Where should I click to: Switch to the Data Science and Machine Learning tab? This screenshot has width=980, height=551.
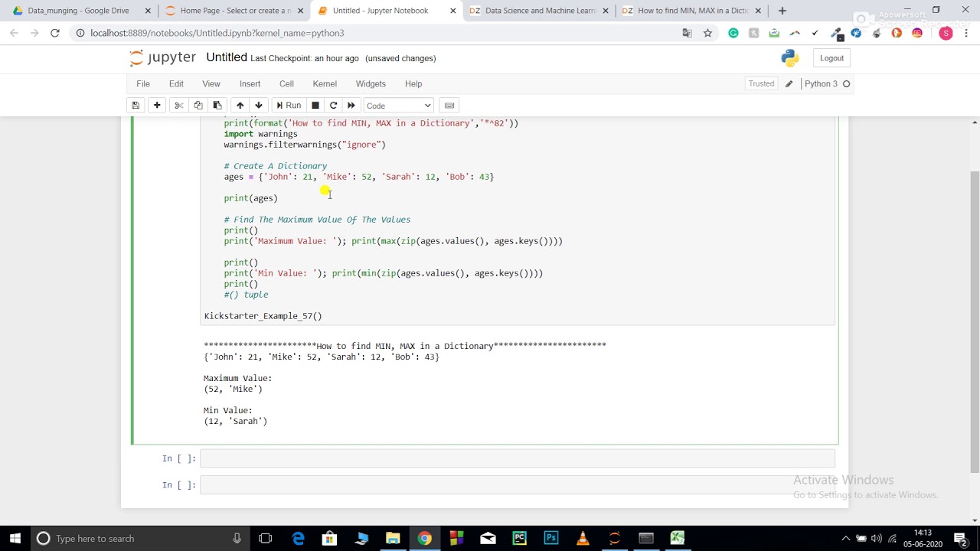540,11
